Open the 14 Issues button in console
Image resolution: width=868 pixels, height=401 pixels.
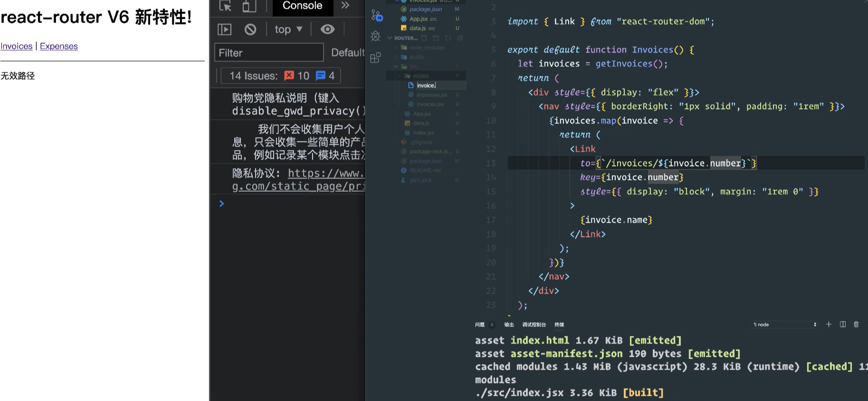(x=280, y=76)
